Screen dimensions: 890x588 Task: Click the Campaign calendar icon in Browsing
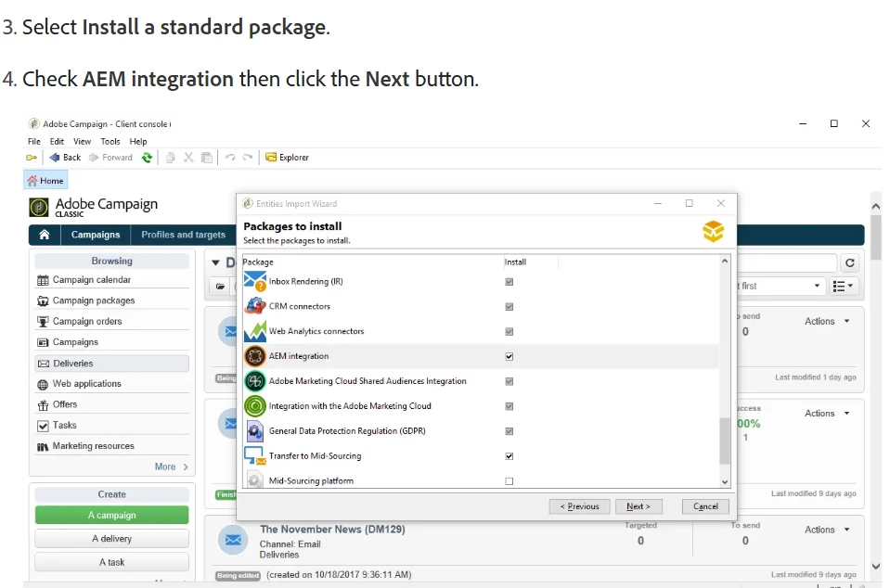(43, 280)
